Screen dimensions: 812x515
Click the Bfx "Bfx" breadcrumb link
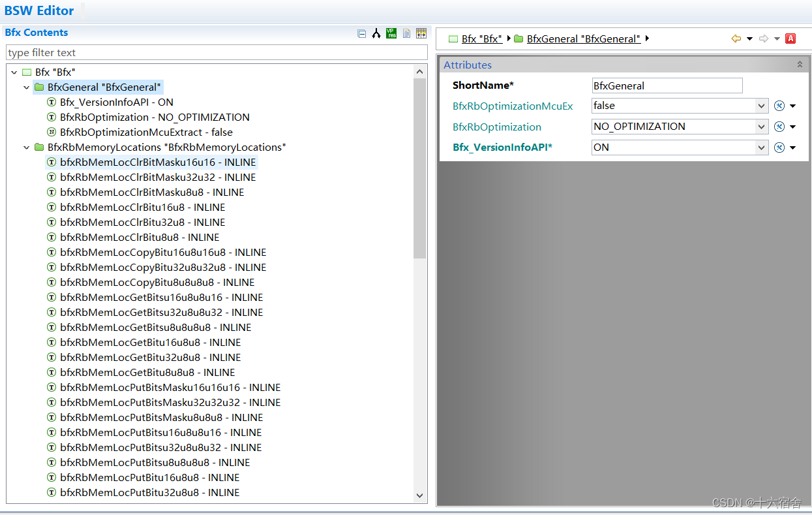point(482,39)
